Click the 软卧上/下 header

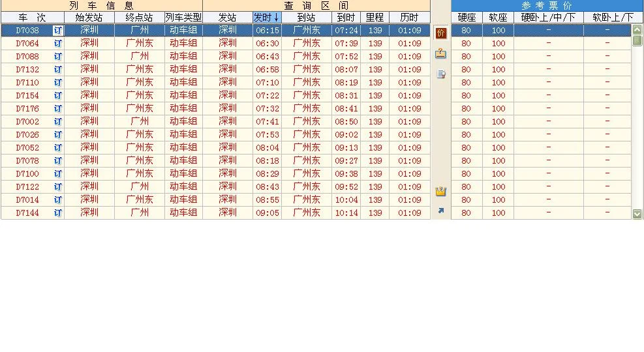tap(613, 18)
